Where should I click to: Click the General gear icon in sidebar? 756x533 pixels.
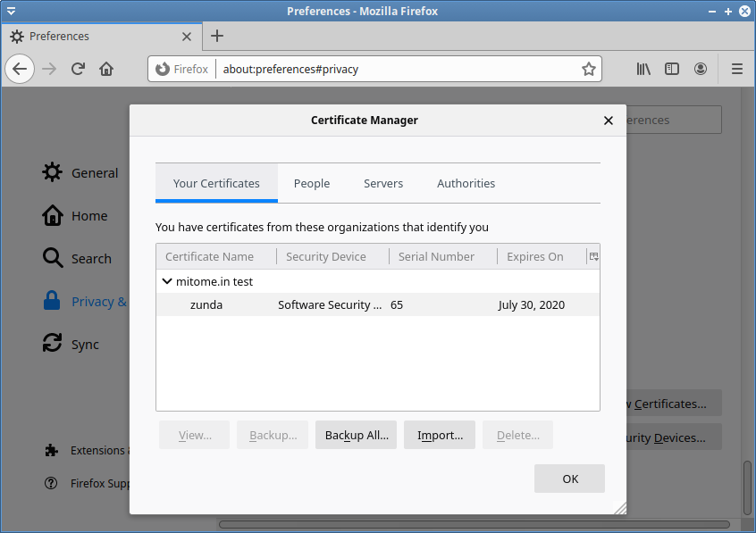[x=52, y=172]
